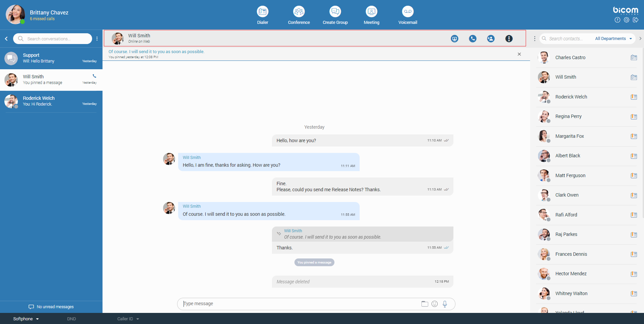The image size is (644, 324).
Task: Open Hector Mendez contact dial icon
Action: (x=634, y=274)
